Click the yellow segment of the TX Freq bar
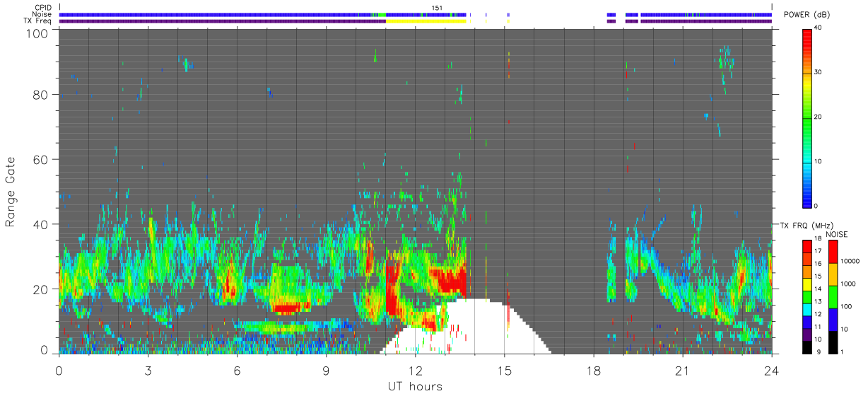868x401 pixels. pyautogui.click(x=426, y=21)
